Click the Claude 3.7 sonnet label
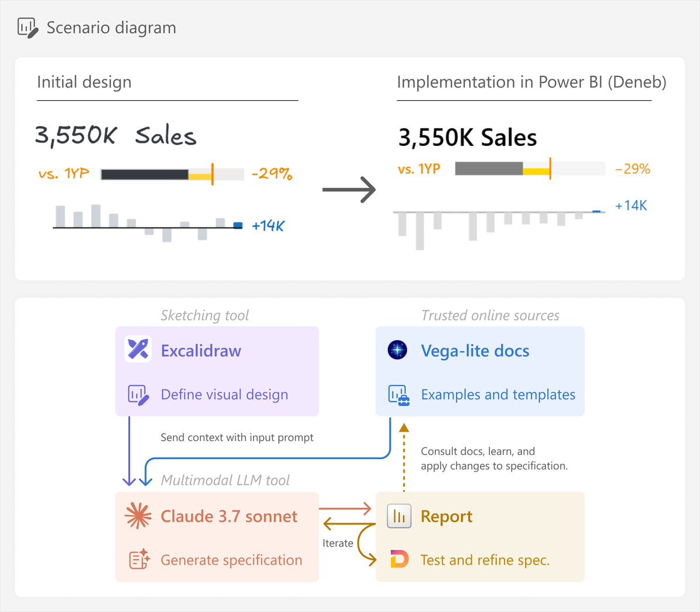This screenshot has height=612, width=700. (x=229, y=516)
